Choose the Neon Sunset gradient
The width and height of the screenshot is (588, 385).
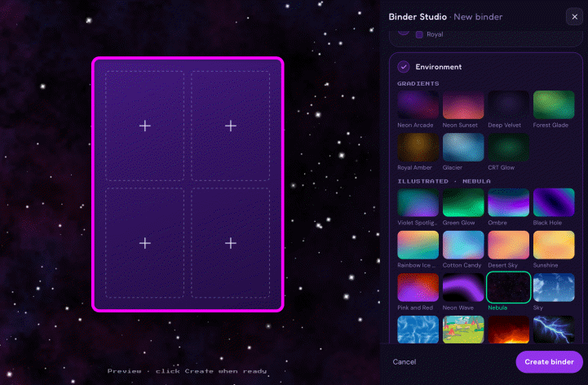click(x=463, y=104)
